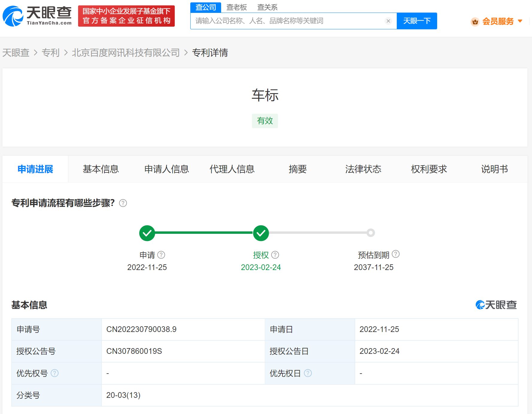Click the 授权 checkpoint on the progress timeline

point(261,233)
